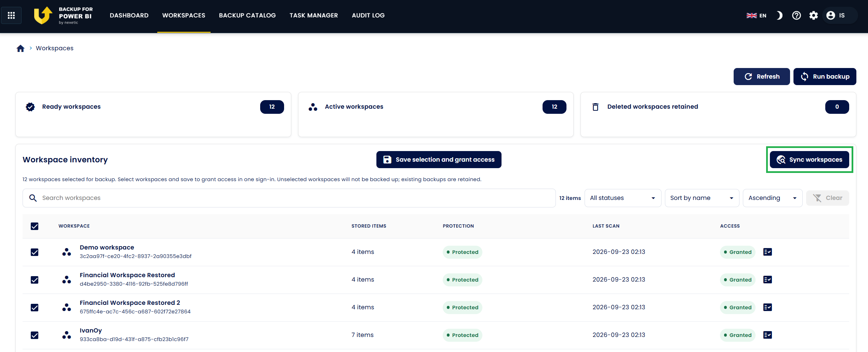This screenshot has width=868, height=352.
Task: Click the home breadcrumb icon
Action: pos(21,48)
